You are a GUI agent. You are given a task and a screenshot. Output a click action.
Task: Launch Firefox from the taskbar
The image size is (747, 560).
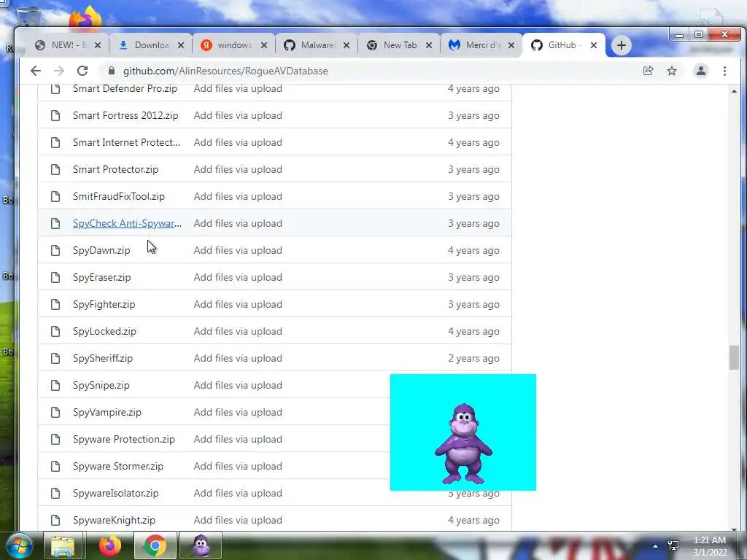pyautogui.click(x=110, y=545)
